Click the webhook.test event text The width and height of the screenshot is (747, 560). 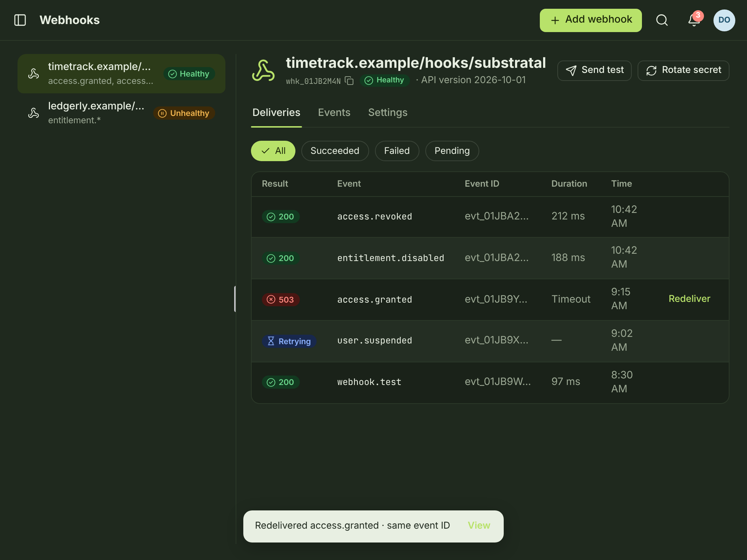[x=369, y=382]
